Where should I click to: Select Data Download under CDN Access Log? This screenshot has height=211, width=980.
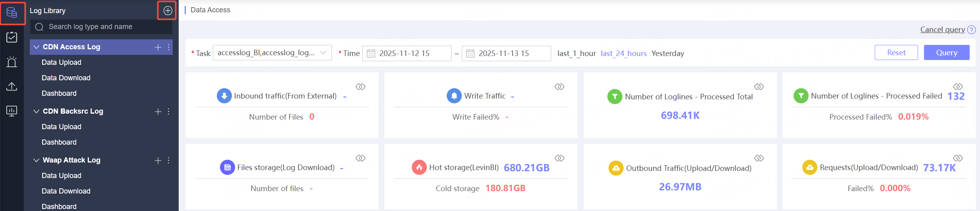click(66, 78)
